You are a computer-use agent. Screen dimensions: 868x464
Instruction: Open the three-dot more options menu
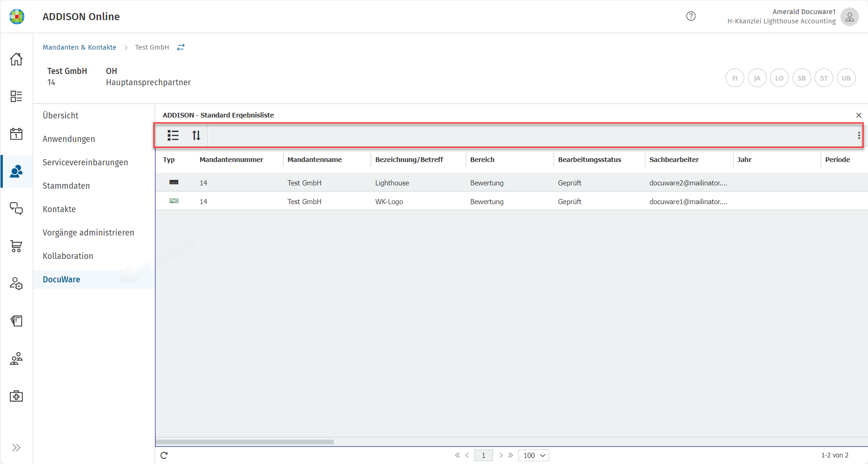859,135
